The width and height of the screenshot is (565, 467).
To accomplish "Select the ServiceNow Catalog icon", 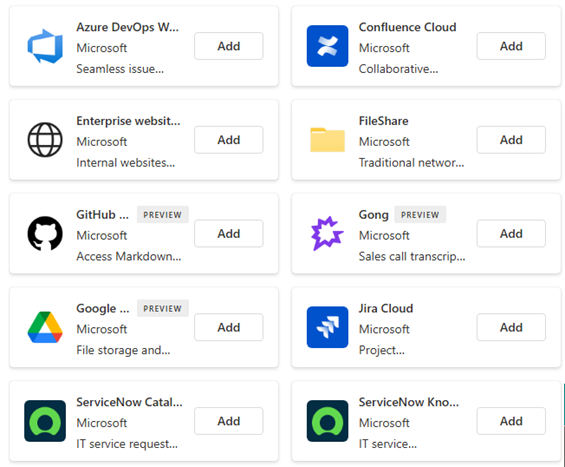I will point(45,421).
